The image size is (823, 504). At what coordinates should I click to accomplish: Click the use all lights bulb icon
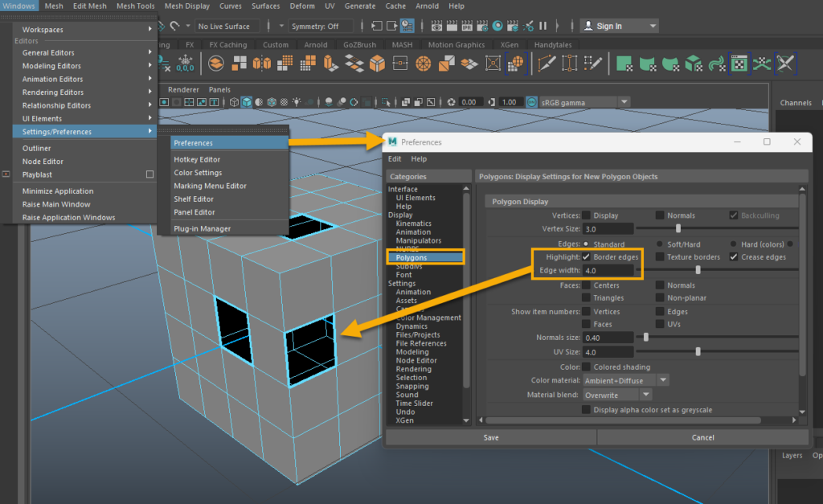tap(297, 102)
